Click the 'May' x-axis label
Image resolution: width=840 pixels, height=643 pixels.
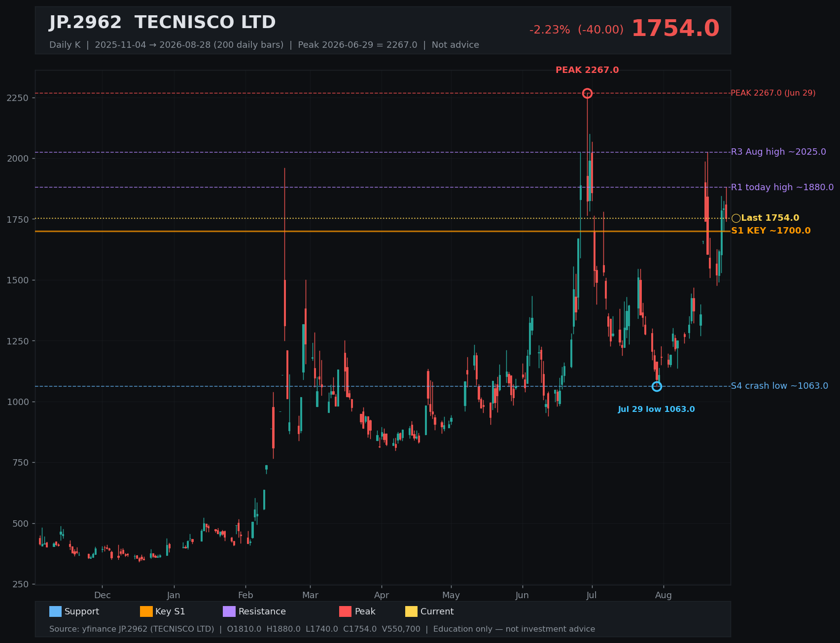pos(451,595)
